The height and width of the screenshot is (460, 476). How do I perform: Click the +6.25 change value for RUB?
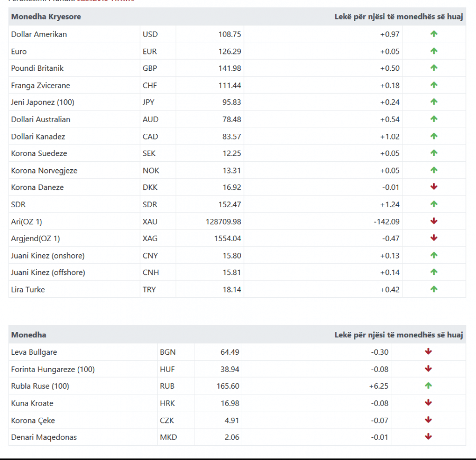coord(379,387)
